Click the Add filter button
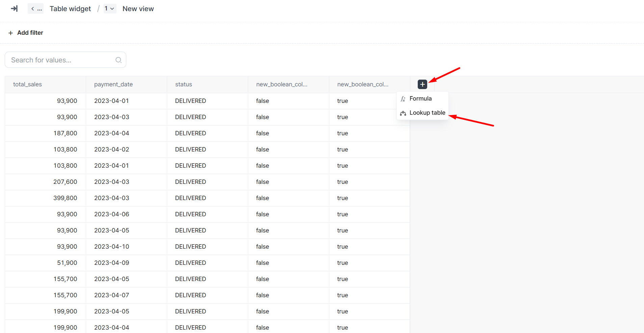This screenshot has width=644, height=333. [x=26, y=33]
